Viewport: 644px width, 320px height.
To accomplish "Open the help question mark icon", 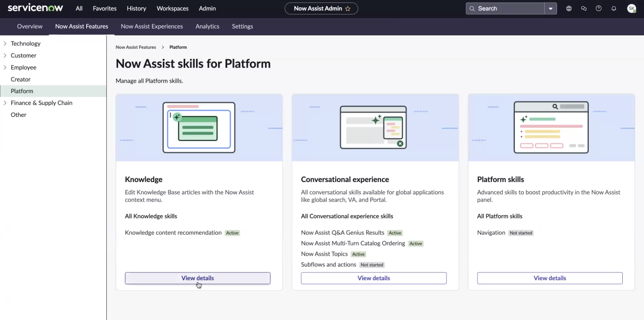I will (599, 9).
